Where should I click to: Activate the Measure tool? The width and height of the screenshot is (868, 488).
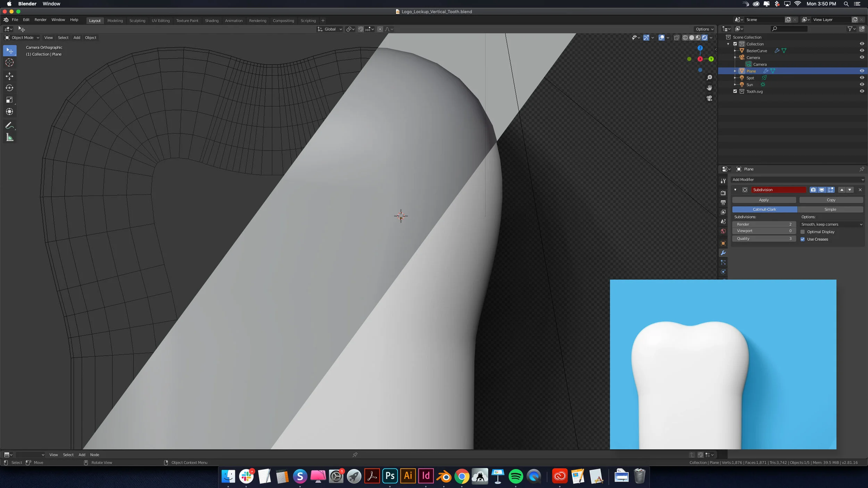click(x=9, y=137)
